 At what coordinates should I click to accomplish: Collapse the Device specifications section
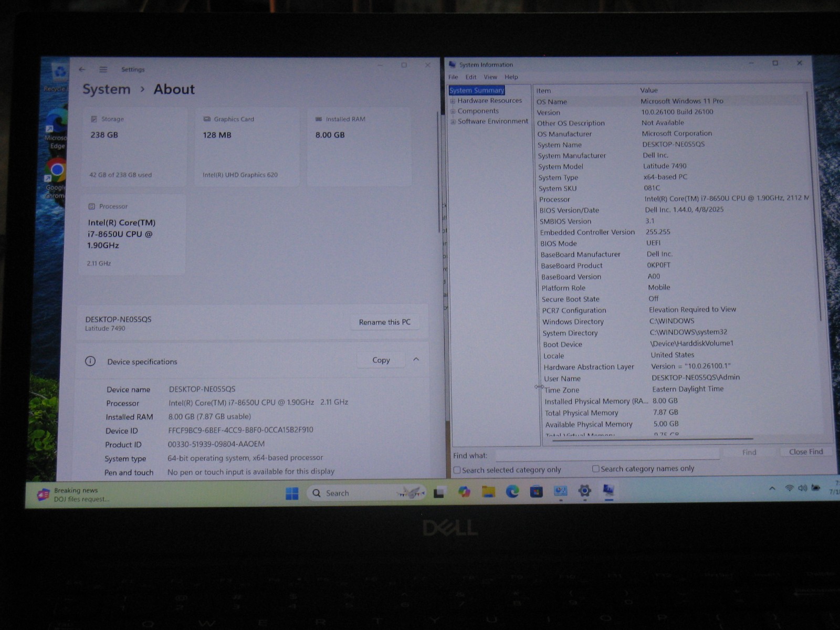[x=416, y=360]
